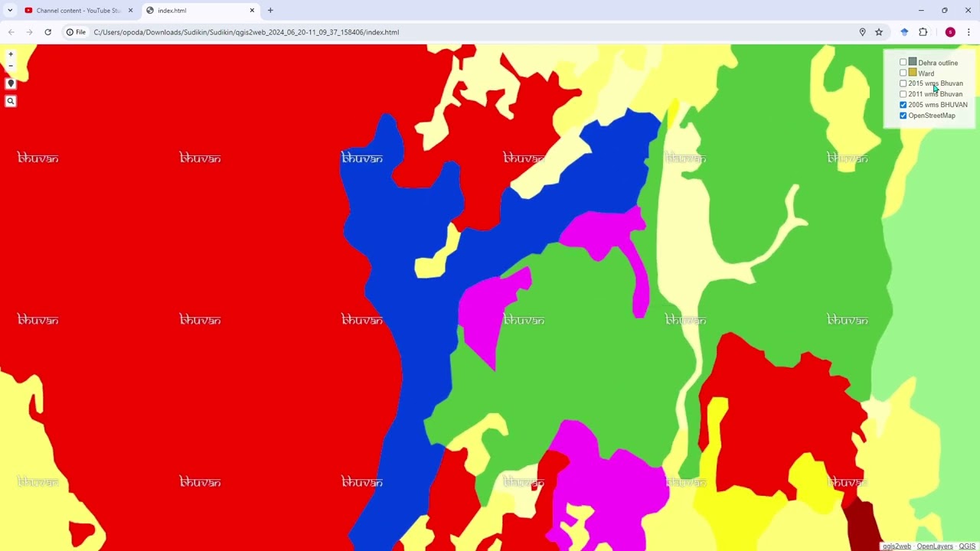Switch to the Channel content YouTube tab
Image resolution: width=980 pixels, height=551 pixels.
point(78,11)
